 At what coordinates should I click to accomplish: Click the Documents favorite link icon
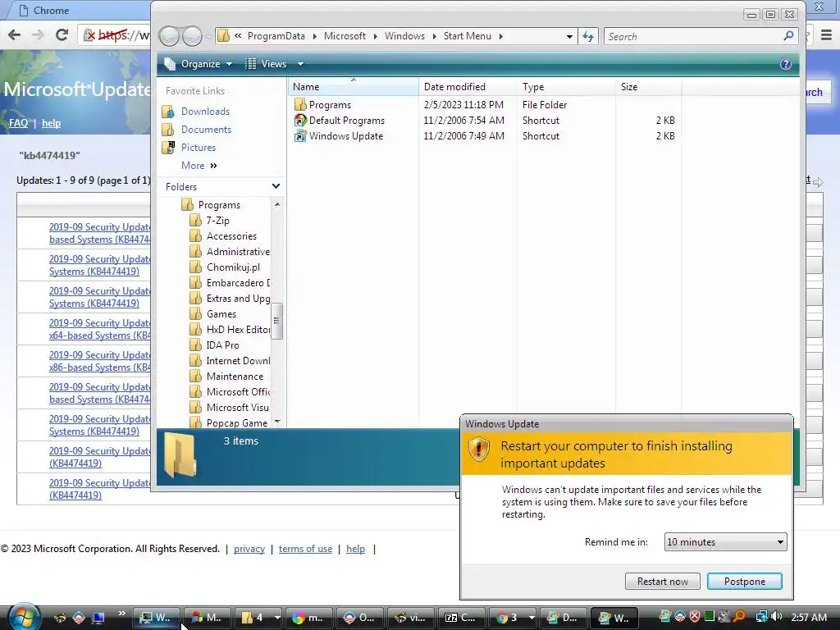click(x=168, y=130)
